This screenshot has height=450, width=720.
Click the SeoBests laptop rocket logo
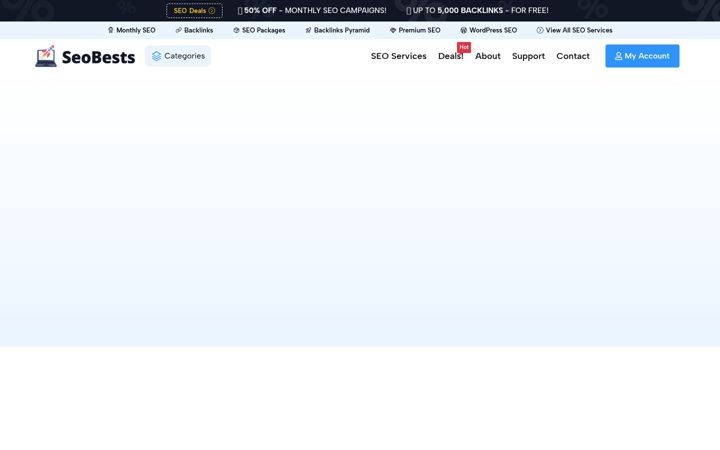click(46, 56)
